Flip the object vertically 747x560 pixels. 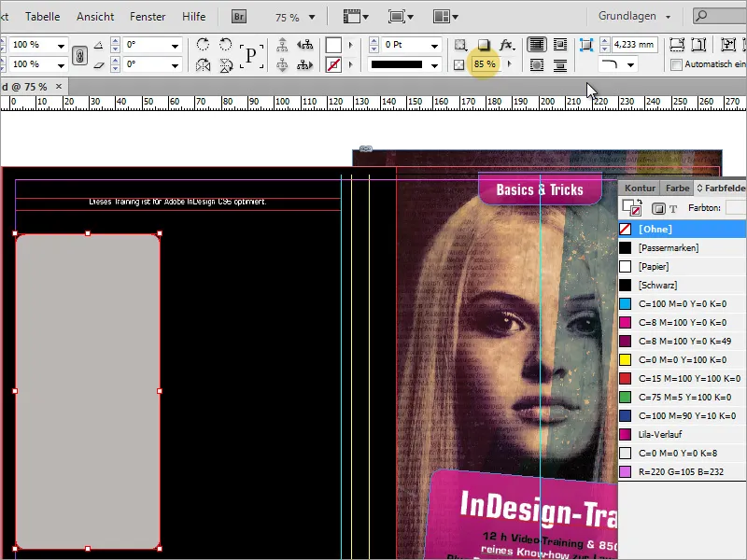coord(226,64)
